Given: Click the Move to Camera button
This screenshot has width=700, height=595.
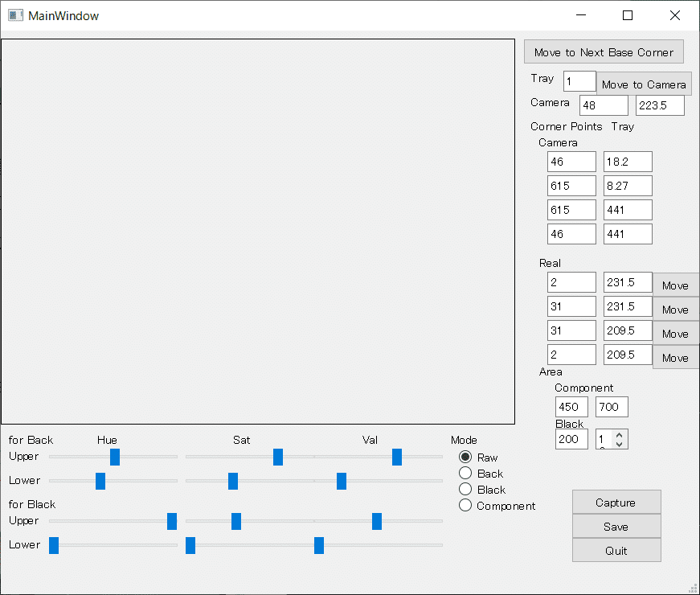Looking at the screenshot, I should (644, 84).
